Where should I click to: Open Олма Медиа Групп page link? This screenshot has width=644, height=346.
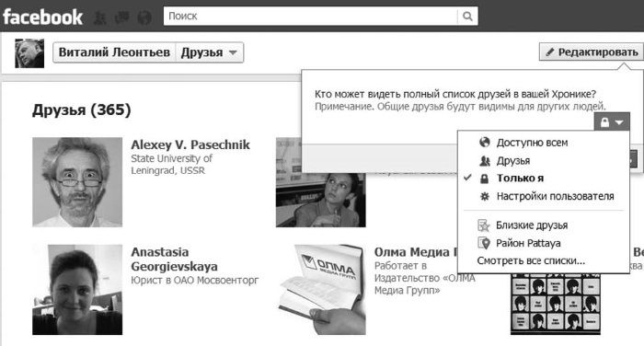(x=416, y=252)
